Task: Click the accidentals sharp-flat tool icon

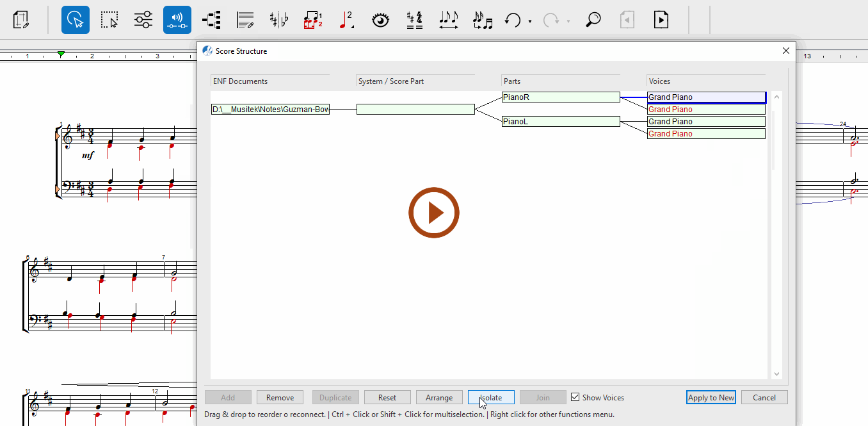Action: point(278,20)
